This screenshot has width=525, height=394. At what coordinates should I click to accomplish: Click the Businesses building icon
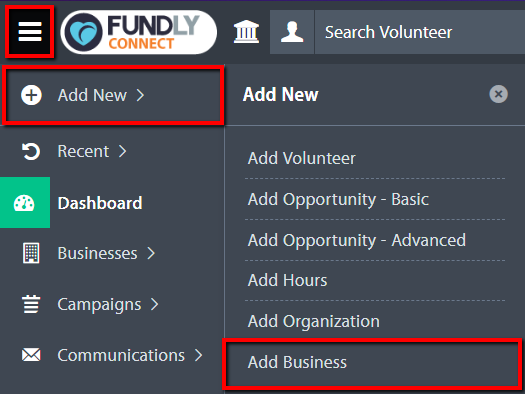coord(31,253)
